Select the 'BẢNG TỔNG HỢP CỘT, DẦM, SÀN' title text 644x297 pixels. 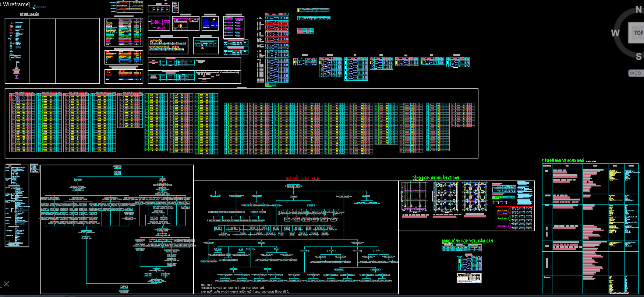coord(467,241)
